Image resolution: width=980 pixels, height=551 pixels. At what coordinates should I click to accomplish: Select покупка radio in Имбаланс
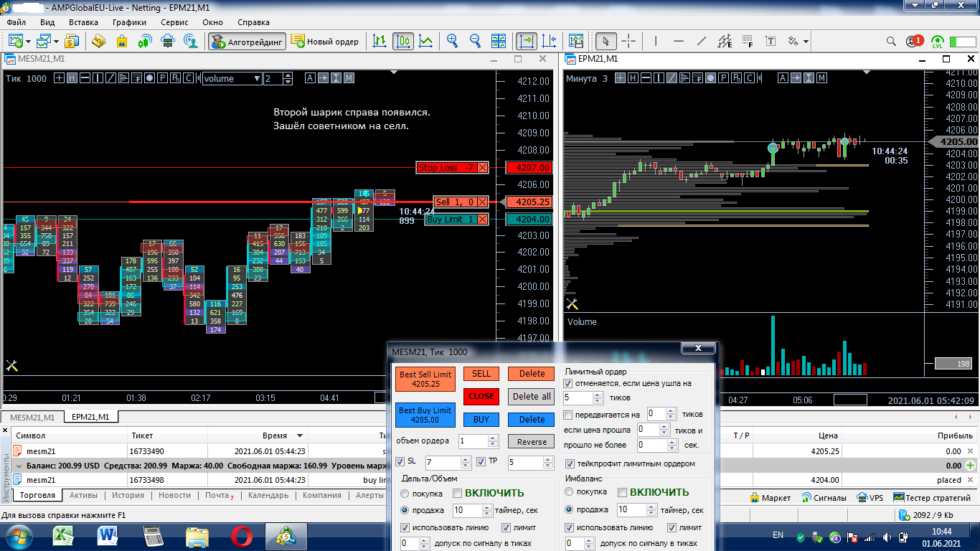pos(570,492)
